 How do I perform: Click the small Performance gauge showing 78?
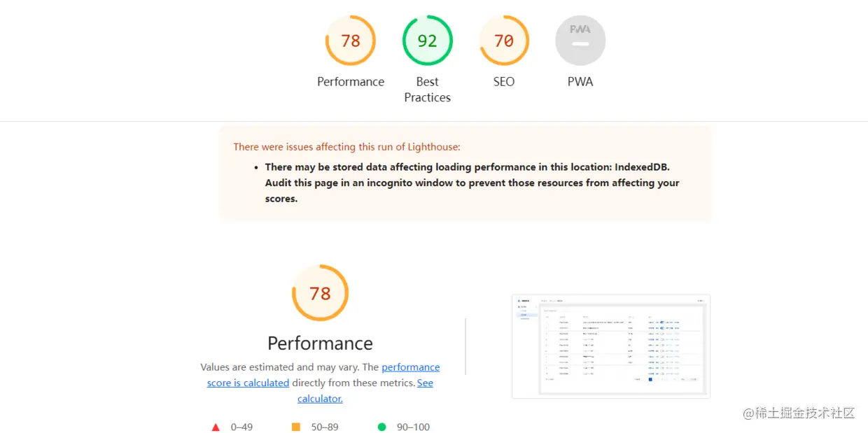[x=351, y=41]
